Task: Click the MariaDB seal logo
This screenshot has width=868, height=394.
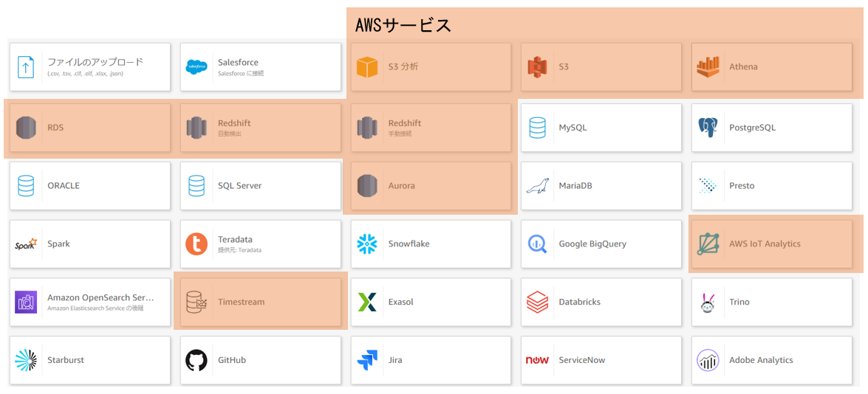Action: point(537,186)
